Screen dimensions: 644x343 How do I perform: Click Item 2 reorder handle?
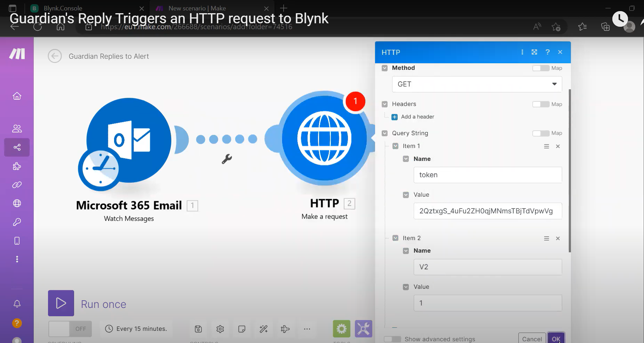click(x=547, y=238)
